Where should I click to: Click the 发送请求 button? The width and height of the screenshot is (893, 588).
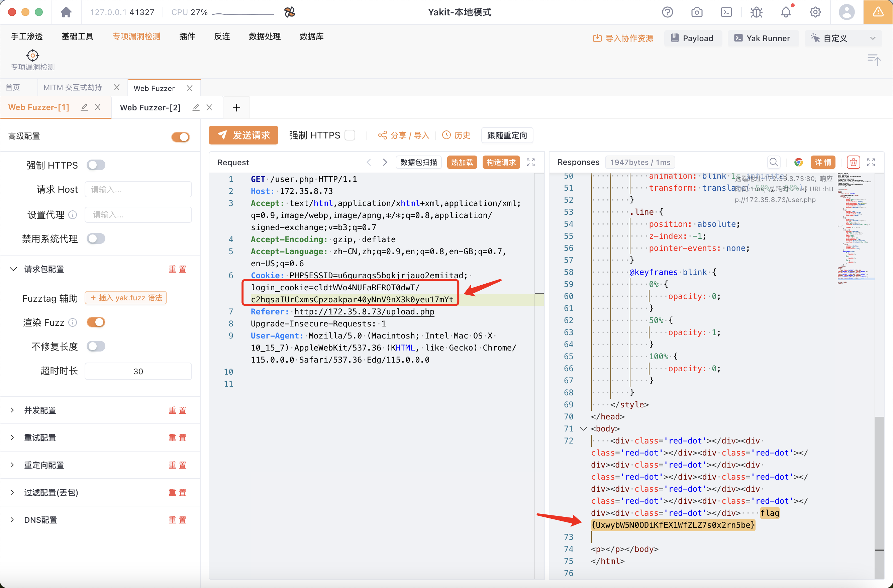[x=243, y=135]
